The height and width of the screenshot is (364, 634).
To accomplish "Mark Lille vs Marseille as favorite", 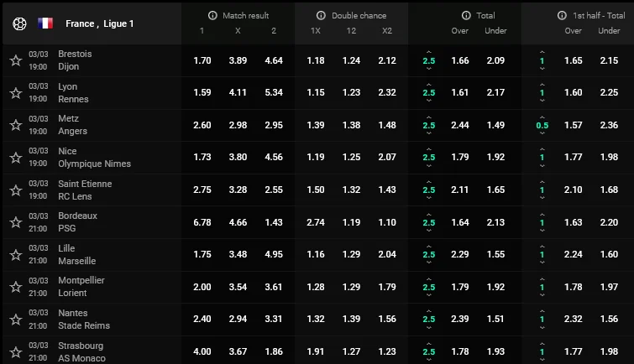I will pyautogui.click(x=15, y=255).
